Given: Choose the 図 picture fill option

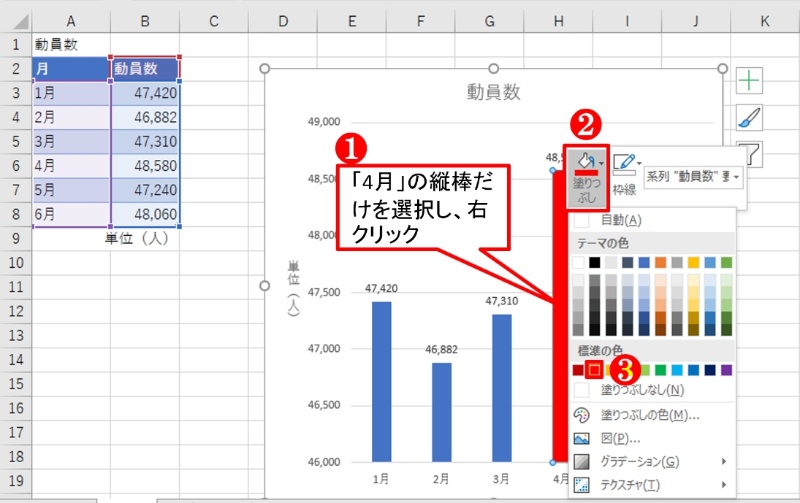Looking at the screenshot, I should (x=620, y=438).
